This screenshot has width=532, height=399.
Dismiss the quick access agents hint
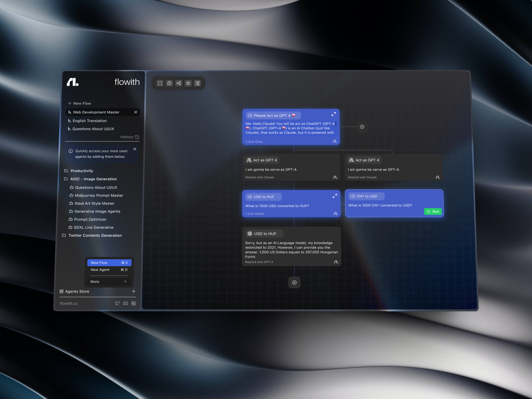coord(135,149)
